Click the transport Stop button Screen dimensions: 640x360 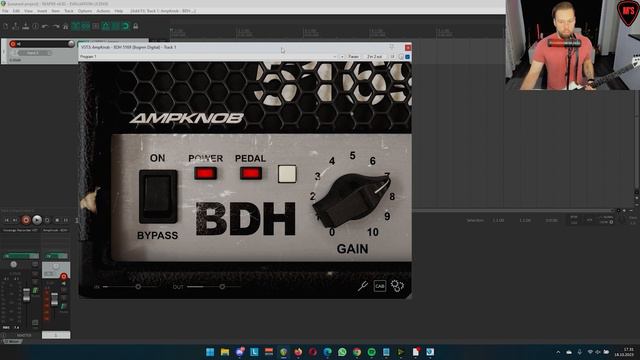(x=57, y=220)
